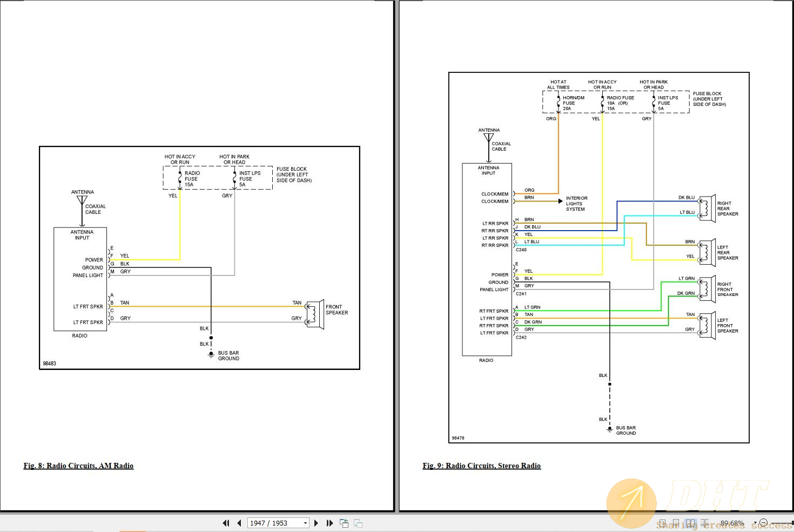Viewport: 794px width, 532px height.
Task: Go to the first page
Action: [x=226, y=523]
